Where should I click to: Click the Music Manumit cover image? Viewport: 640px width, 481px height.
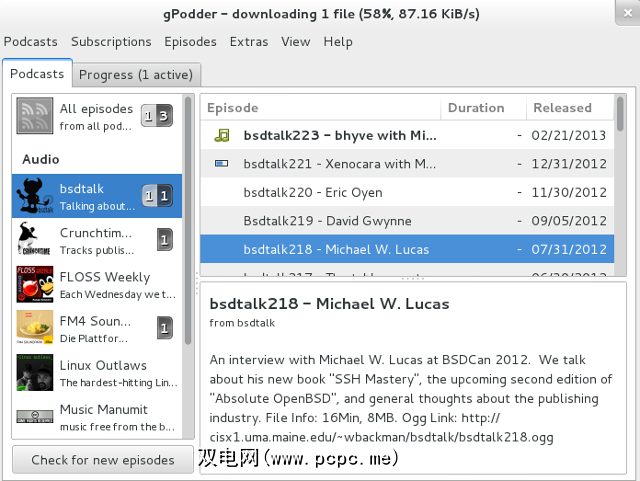coord(35,416)
